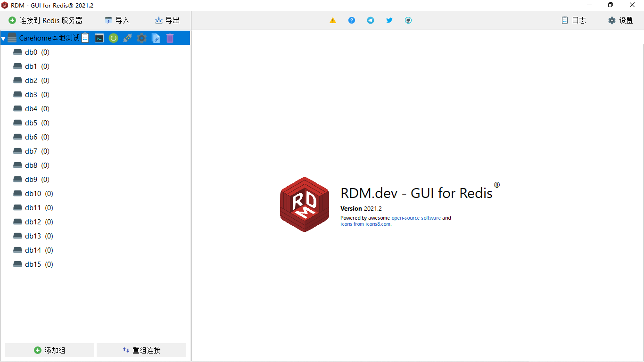Click the 重组连接 regroup connections button
644x362 pixels.
pyautogui.click(x=141, y=350)
